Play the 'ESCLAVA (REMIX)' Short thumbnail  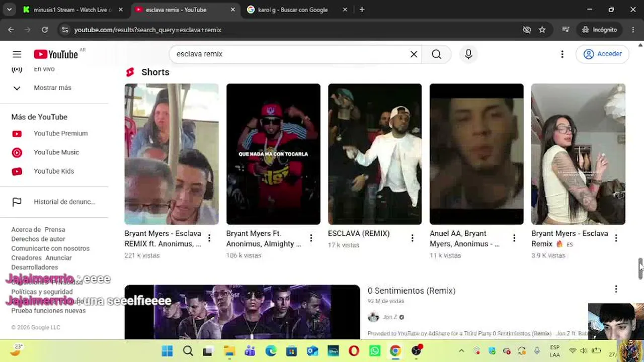pos(375,154)
